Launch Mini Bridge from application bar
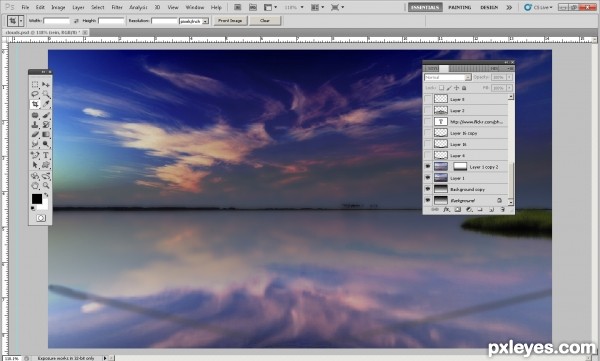Viewport: 600px width, 361px height. click(x=253, y=7)
